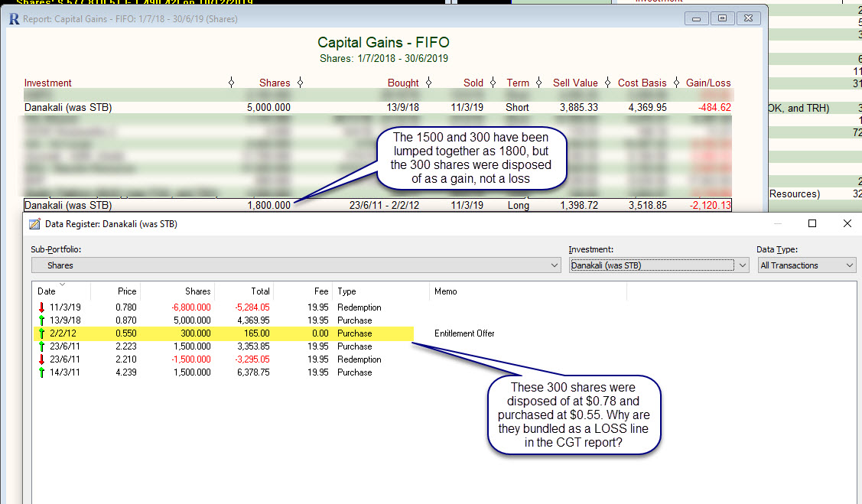The width and height of the screenshot is (862, 504).
Task: Open the Data Type All Transactions dropdown
Action: pos(807,265)
